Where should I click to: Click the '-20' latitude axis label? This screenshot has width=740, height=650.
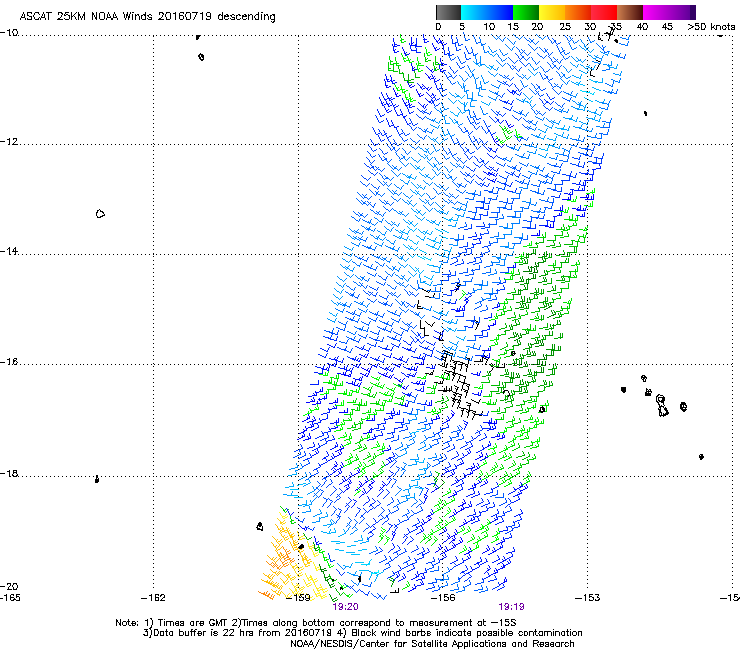[x=9, y=587]
